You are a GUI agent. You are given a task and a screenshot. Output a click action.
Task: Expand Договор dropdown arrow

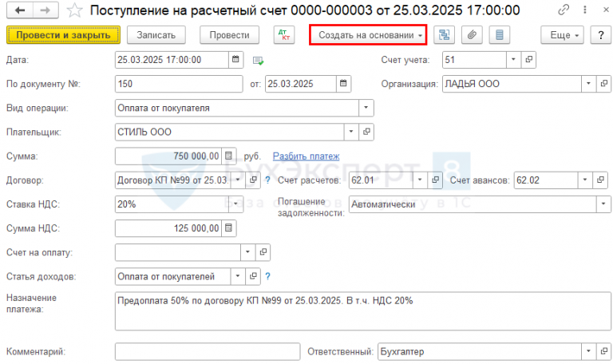pyautogui.click(x=238, y=180)
